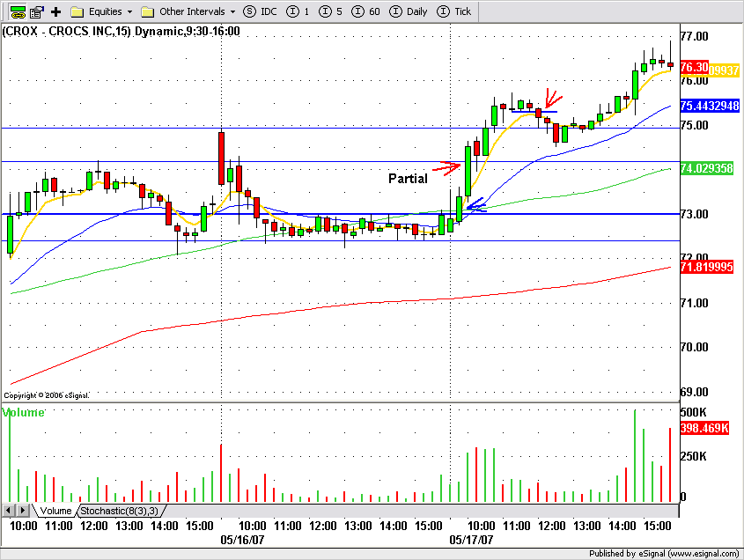Image resolution: width=744 pixels, height=560 pixels.
Task: Expand the Equities dropdown arrow
Action: (129, 11)
